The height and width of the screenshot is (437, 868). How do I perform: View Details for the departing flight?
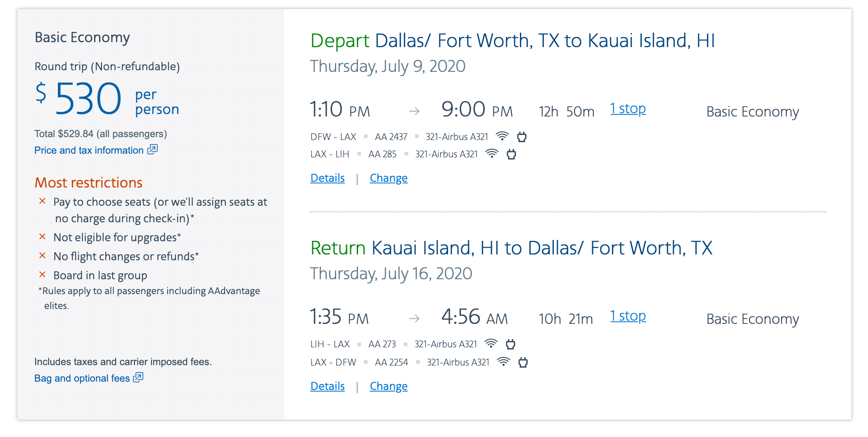327,178
